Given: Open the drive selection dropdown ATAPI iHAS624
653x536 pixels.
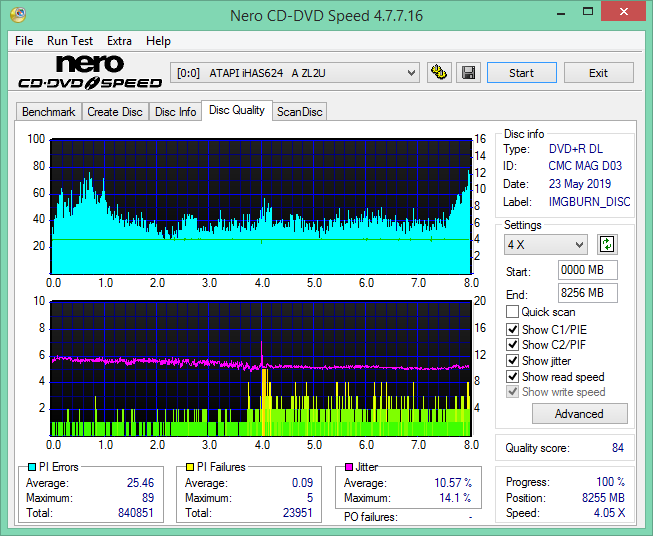Looking at the screenshot, I should point(294,73).
